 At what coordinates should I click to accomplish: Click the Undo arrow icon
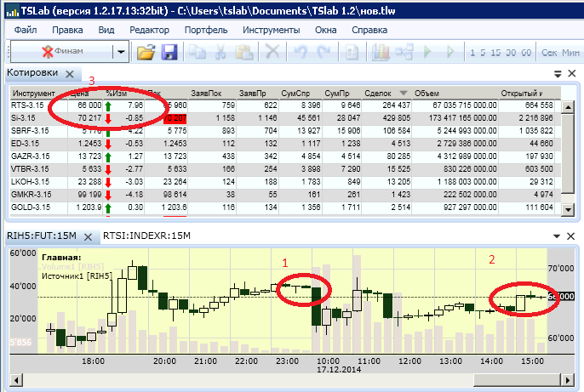coord(301,52)
